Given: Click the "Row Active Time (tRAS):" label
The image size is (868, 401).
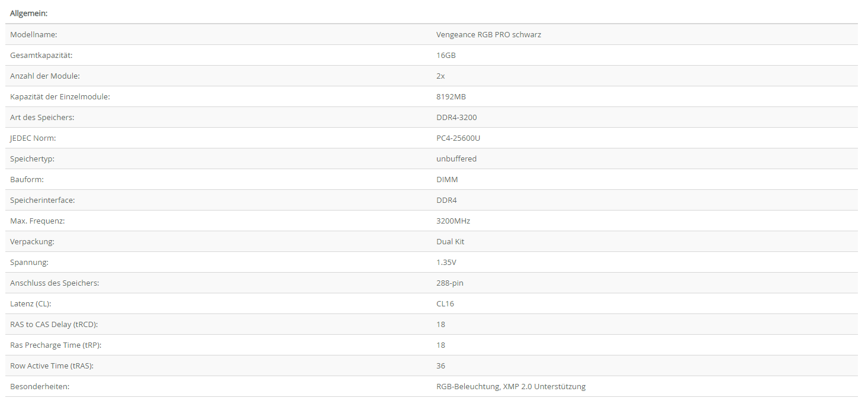Looking at the screenshot, I should pyautogui.click(x=52, y=366).
